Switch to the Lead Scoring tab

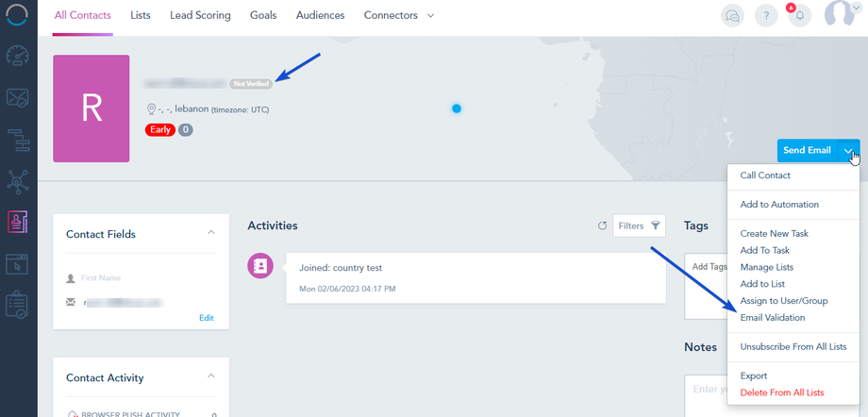[200, 16]
